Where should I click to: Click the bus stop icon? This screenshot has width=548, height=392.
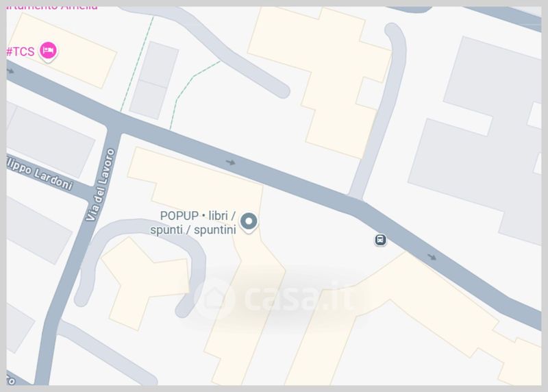click(380, 240)
